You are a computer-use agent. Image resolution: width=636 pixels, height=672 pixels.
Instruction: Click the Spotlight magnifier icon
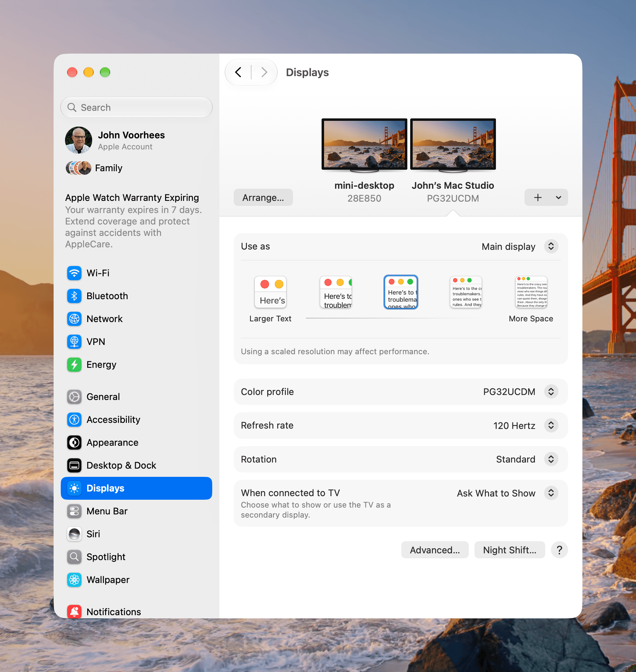tap(74, 557)
